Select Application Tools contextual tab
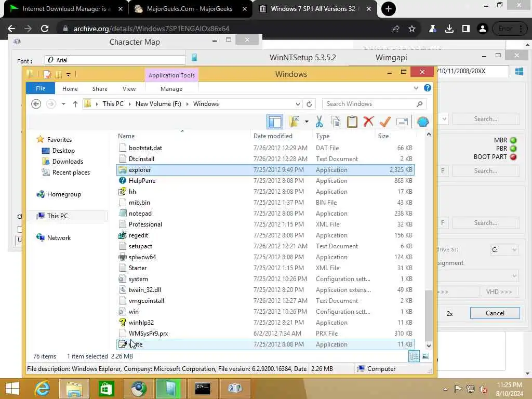 tap(171, 75)
